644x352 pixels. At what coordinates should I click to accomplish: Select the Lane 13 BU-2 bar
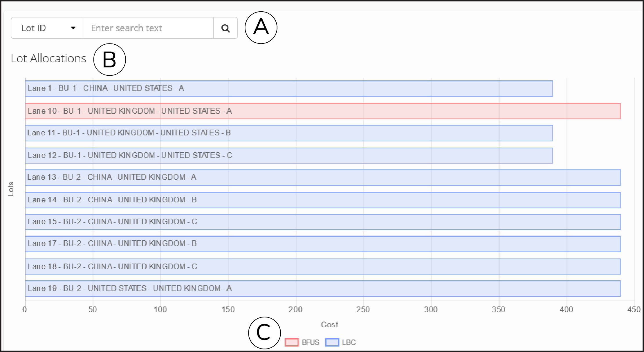click(x=323, y=177)
